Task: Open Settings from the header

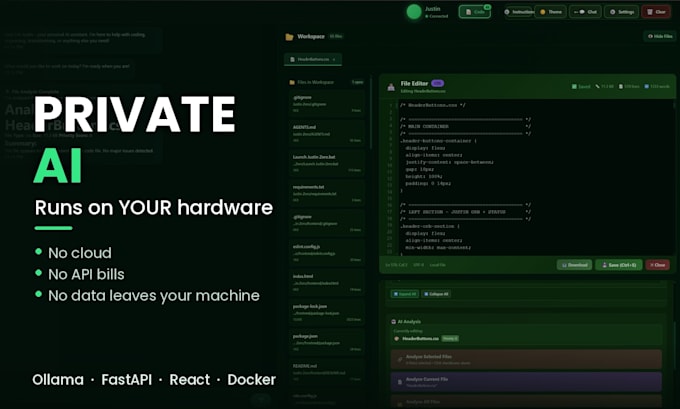Action: coord(621,12)
